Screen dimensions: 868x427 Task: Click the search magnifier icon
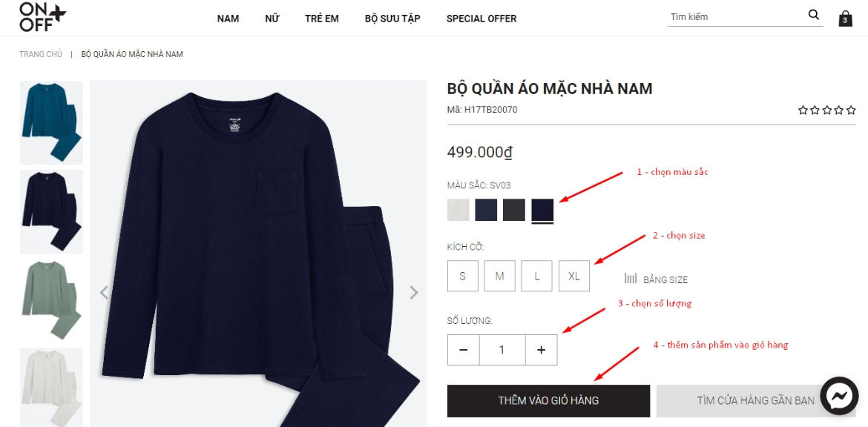813,15
